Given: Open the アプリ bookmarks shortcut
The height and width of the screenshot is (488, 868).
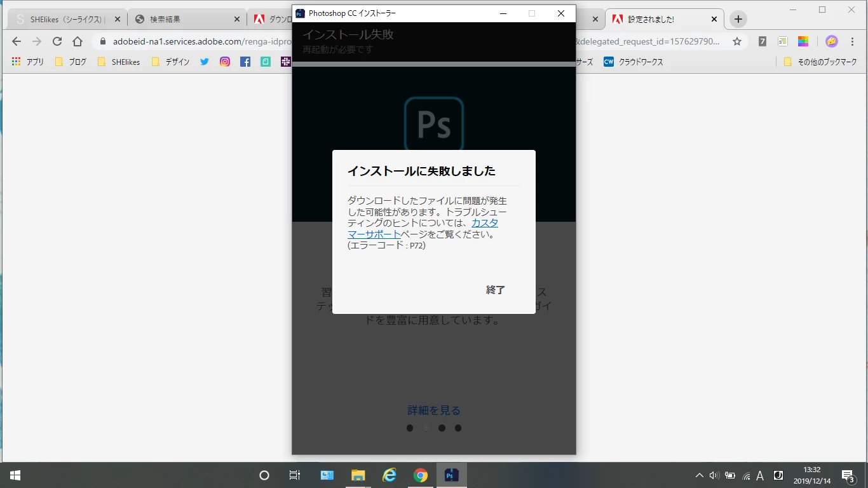Looking at the screenshot, I should [27, 62].
